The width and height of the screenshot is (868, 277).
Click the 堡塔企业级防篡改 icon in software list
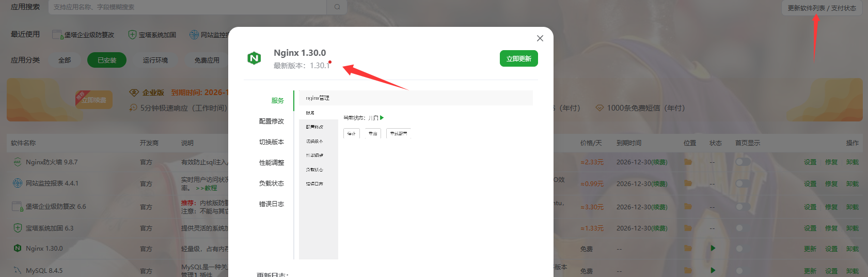click(x=18, y=206)
